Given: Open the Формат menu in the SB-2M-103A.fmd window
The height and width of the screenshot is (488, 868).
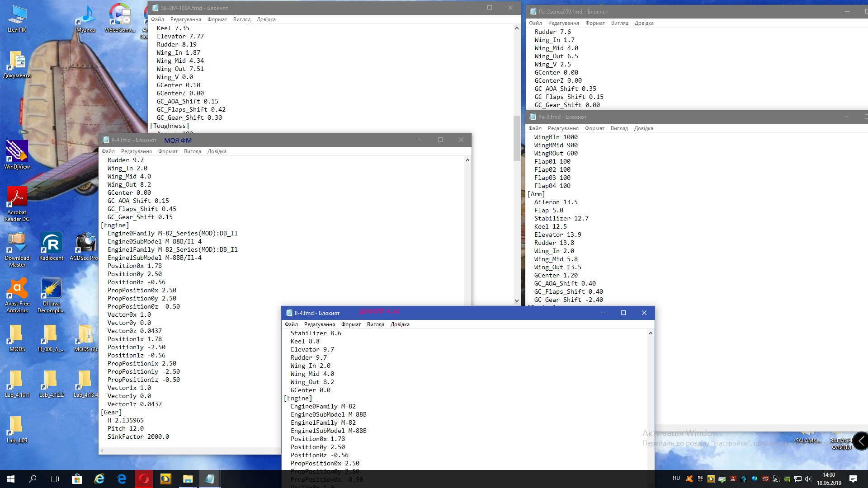Looking at the screenshot, I should click(x=217, y=19).
